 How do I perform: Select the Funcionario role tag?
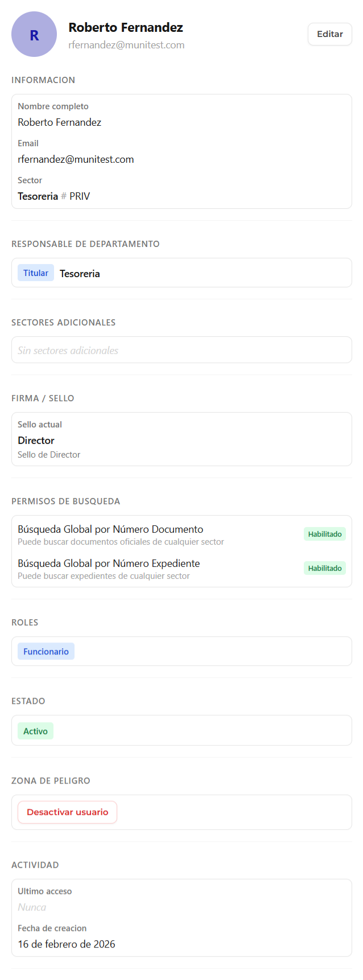coord(46,652)
